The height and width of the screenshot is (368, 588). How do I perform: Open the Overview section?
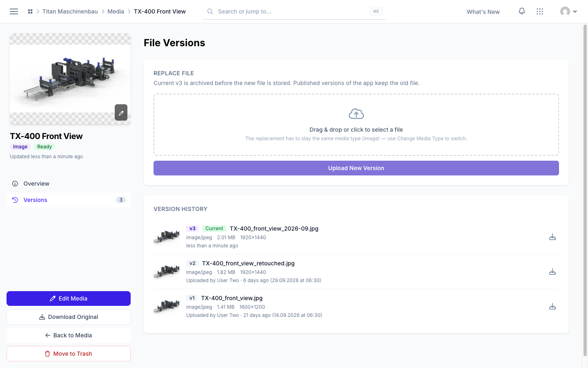tap(69, 184)
